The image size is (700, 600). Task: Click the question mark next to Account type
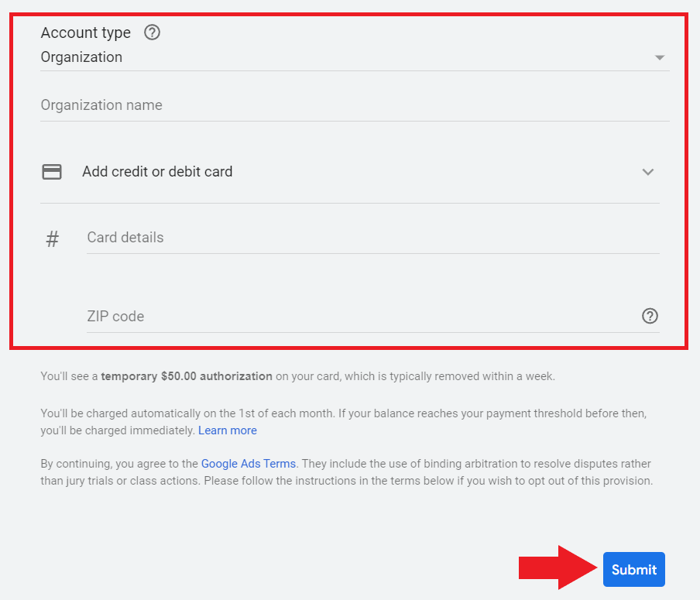[152, 33]
